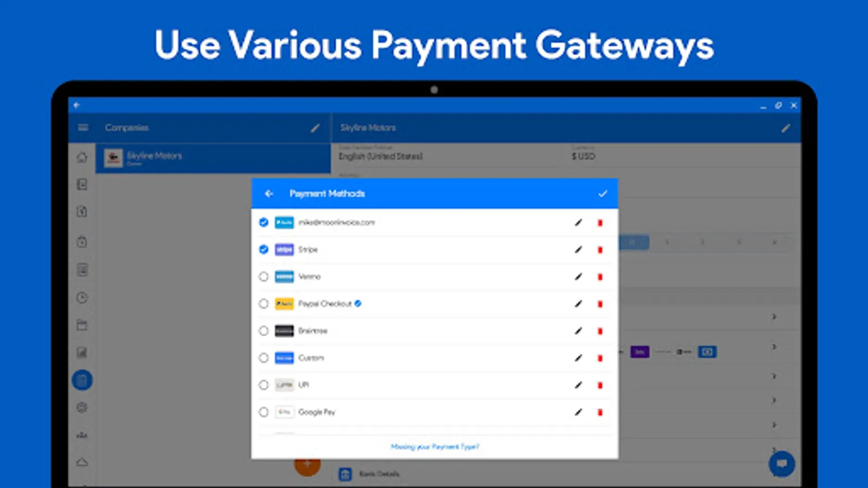Select the 'Google Pay' row label

pos(317,412)
